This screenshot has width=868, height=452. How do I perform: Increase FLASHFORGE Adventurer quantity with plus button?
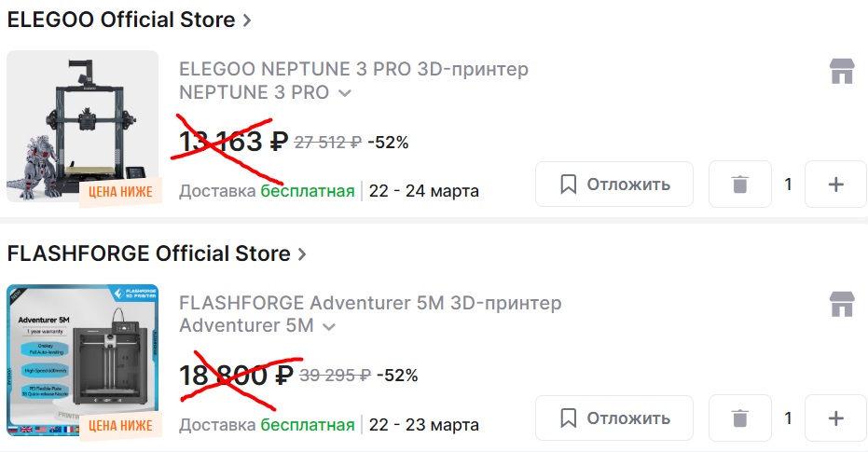835,418
